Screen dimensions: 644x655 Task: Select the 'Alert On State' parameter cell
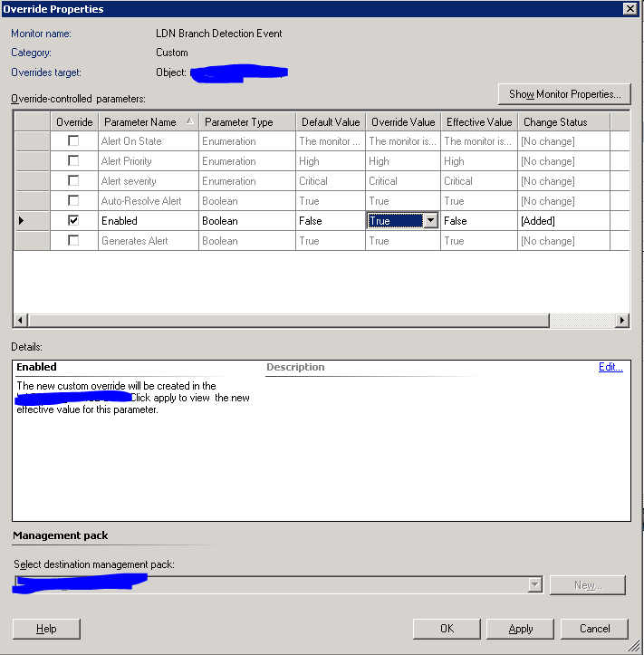pos(149,141)
